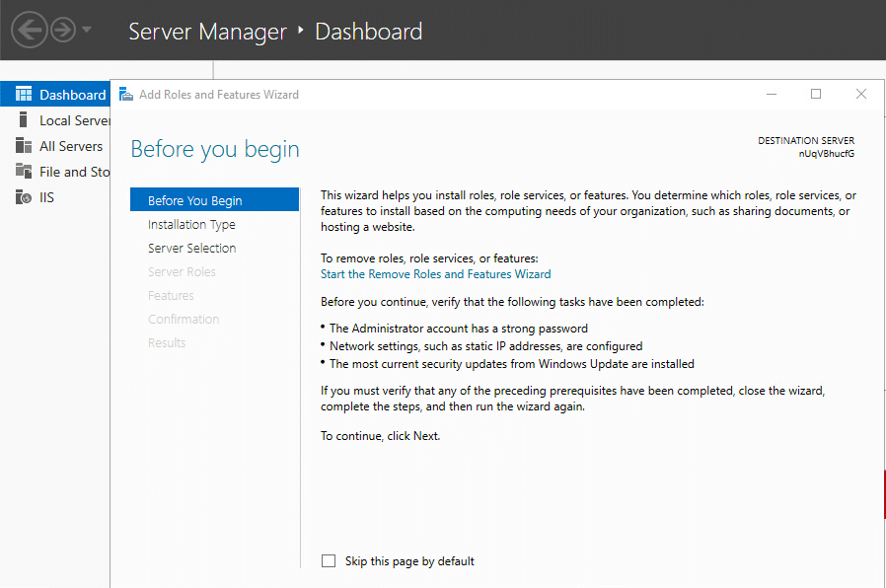Viewport: 886px width, 588px height.
Task: Click the All Servers icon
Action: pyautogui.click(x=24, y=146)
